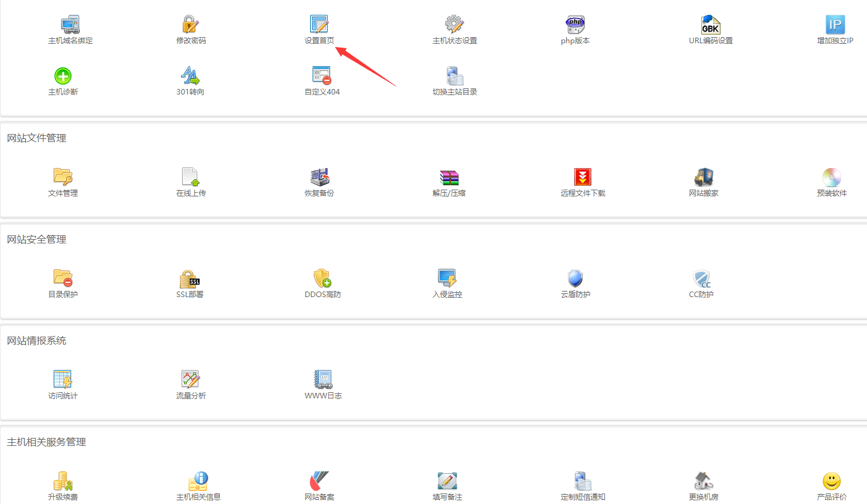Screen dimensions: 867x504
Task: Open the 设置首页 icon
Action: [319, 25]
